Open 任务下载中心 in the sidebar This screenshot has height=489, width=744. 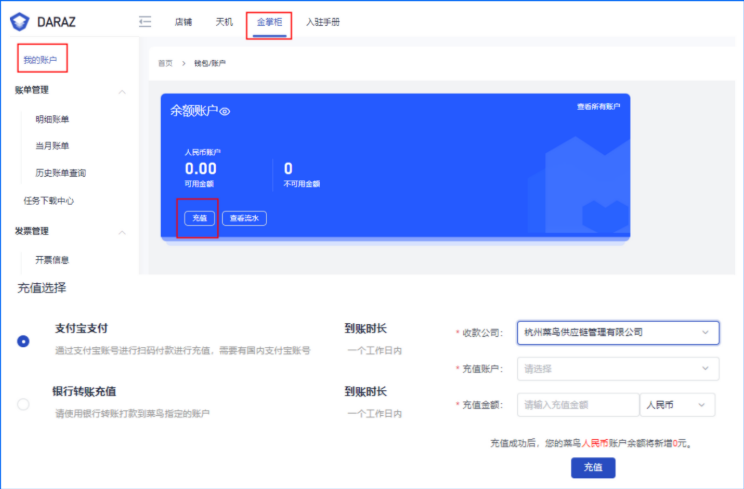coord(49,201)
